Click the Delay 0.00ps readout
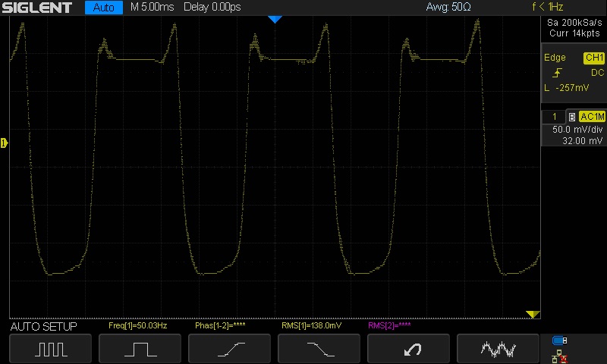 coord(212,7)
